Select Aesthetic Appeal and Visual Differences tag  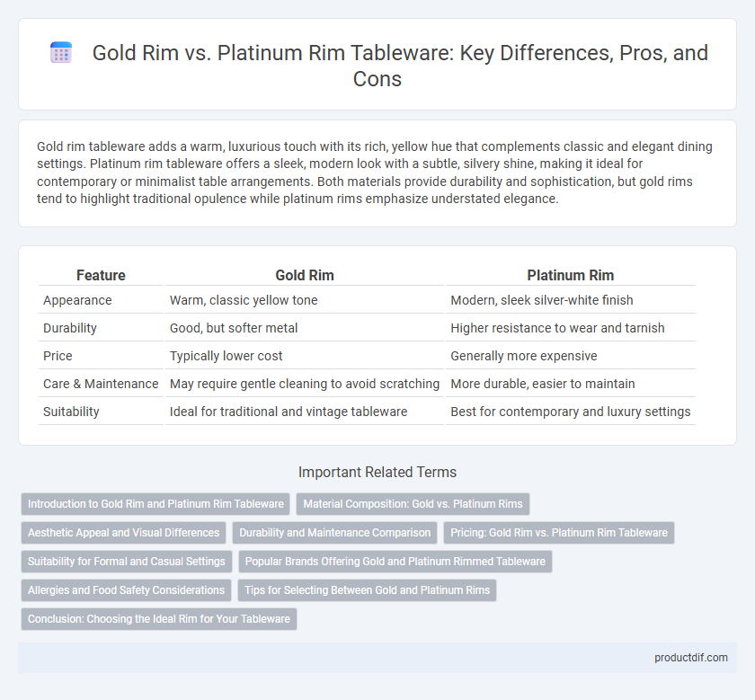coord(123,533)
